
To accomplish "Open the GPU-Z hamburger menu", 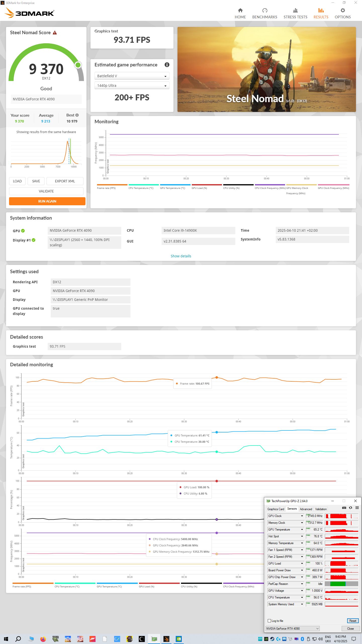I will point(357,508).
